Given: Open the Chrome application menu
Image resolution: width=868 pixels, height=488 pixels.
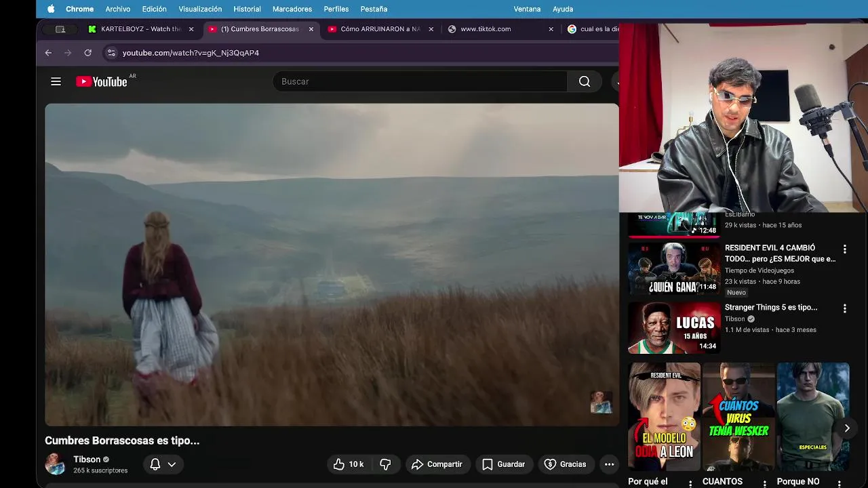Looking at the screenshot, I should tap(79, 9).
